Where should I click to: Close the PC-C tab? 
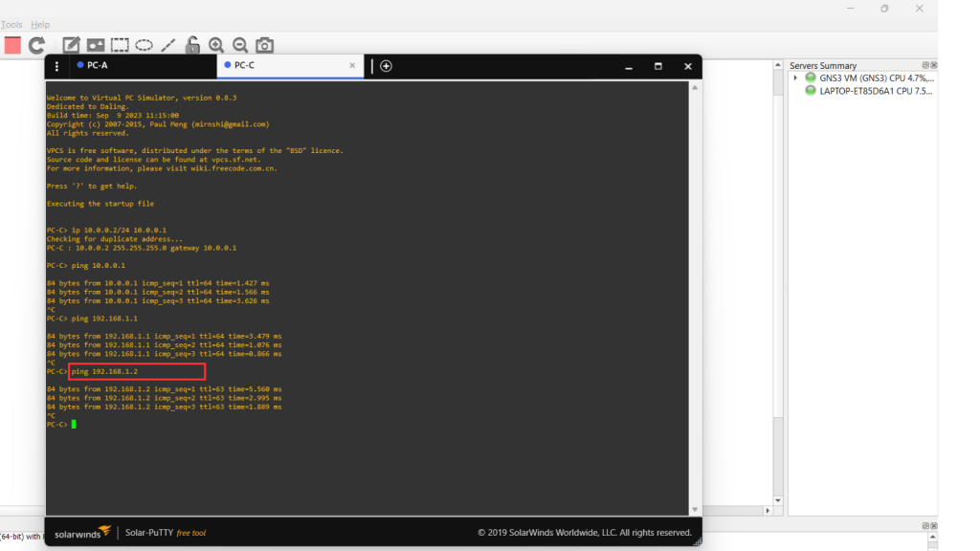pyautogui.click(x=352, y=66)
